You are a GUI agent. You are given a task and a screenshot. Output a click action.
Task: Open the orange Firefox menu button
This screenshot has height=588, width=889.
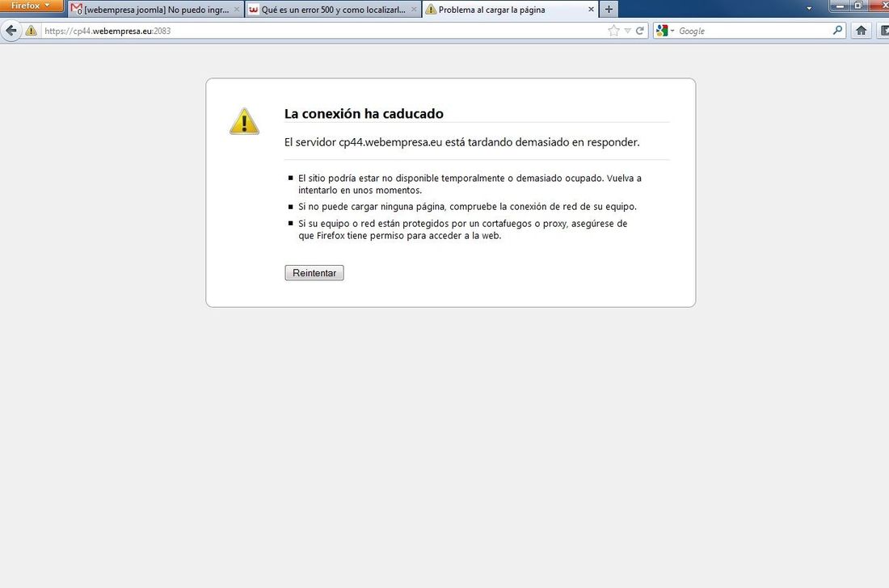tap(32, 5)
